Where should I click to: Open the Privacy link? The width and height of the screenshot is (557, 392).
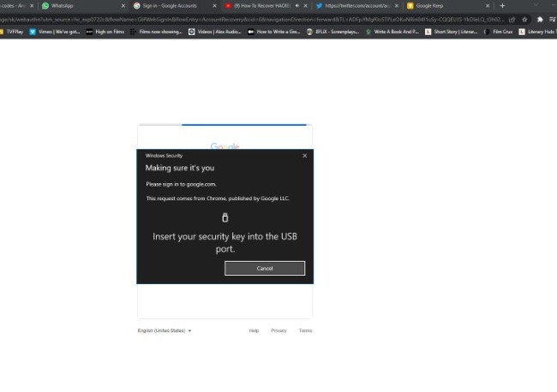pos(278,330)
